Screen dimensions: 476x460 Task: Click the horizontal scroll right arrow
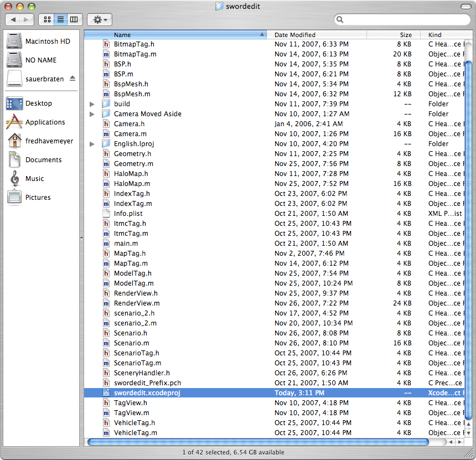tap(460, 442)
